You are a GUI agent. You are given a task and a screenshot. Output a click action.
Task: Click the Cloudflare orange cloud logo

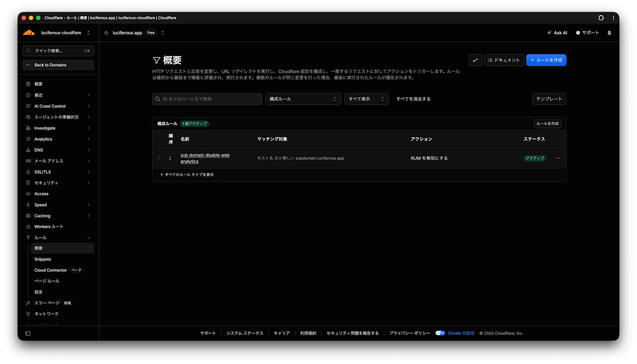[x=29, y=33]
